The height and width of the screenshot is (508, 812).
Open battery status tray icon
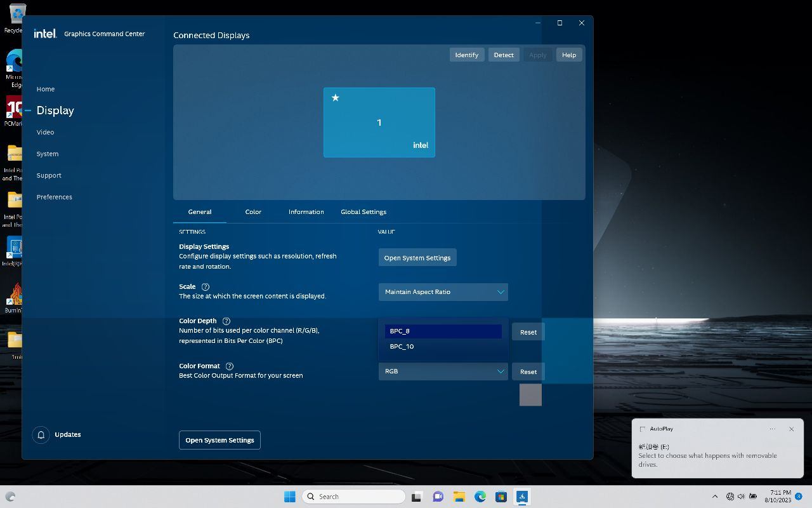point(753,497)
